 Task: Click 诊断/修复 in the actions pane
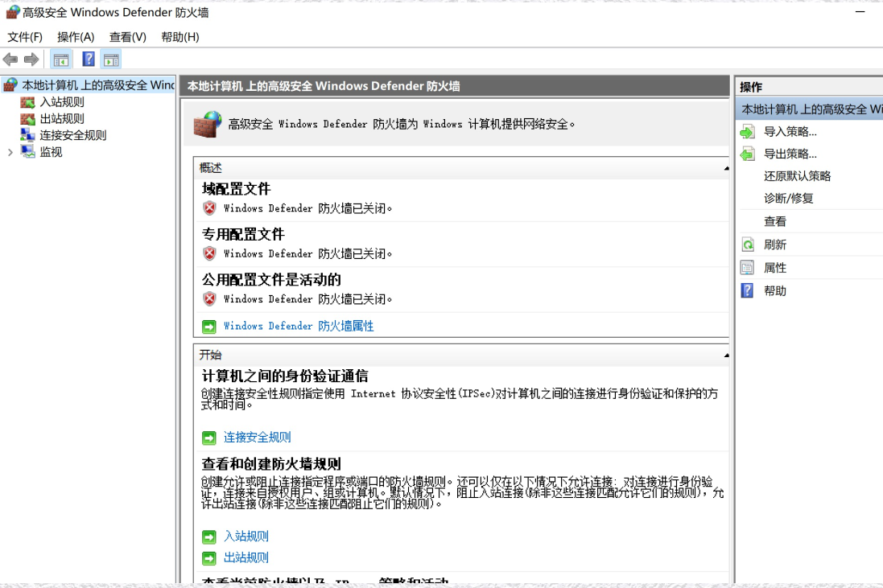point(788,198)
